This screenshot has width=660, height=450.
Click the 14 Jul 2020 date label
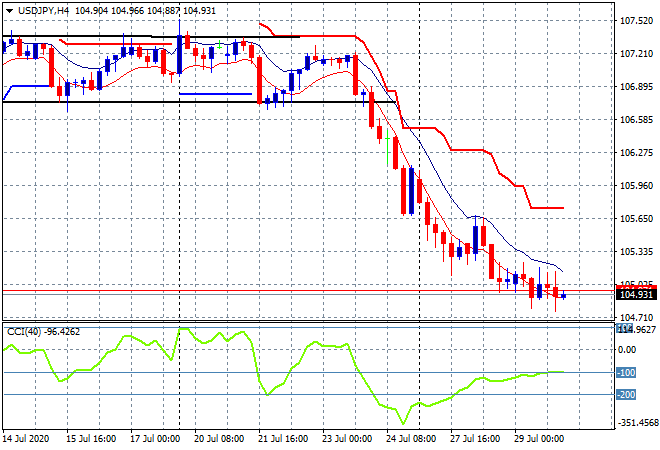pos(28,438)
